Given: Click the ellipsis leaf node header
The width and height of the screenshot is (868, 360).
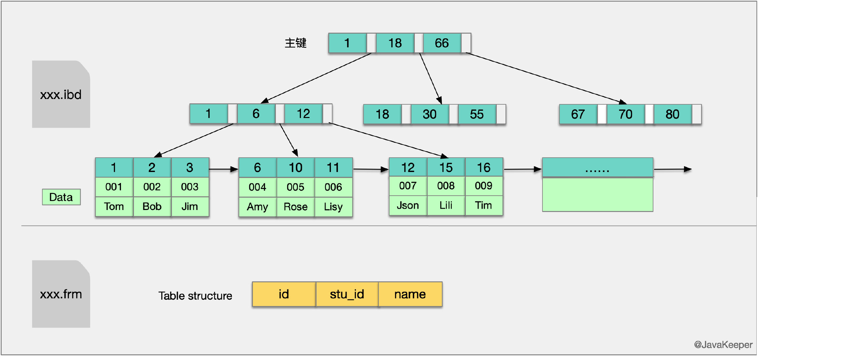Looking at the screenshot, I should 597,168.
